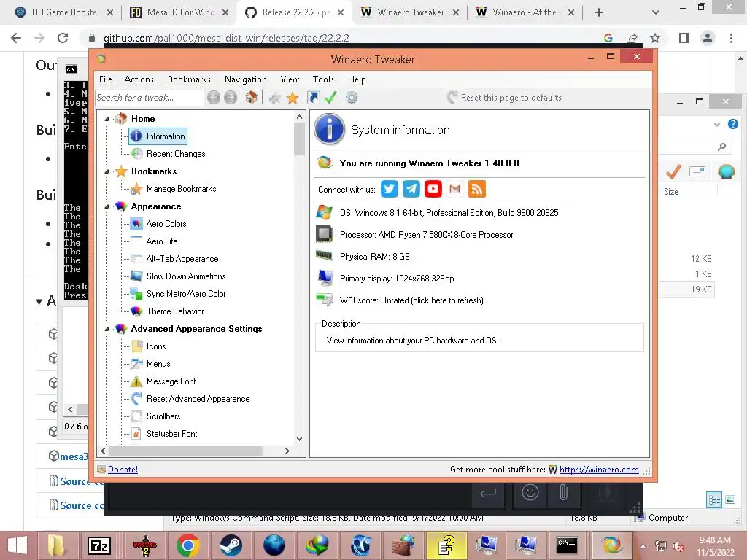Switch to Mesa3D For Windows browser tab
The image size is (747, 560).
click(x=180, y=12)
